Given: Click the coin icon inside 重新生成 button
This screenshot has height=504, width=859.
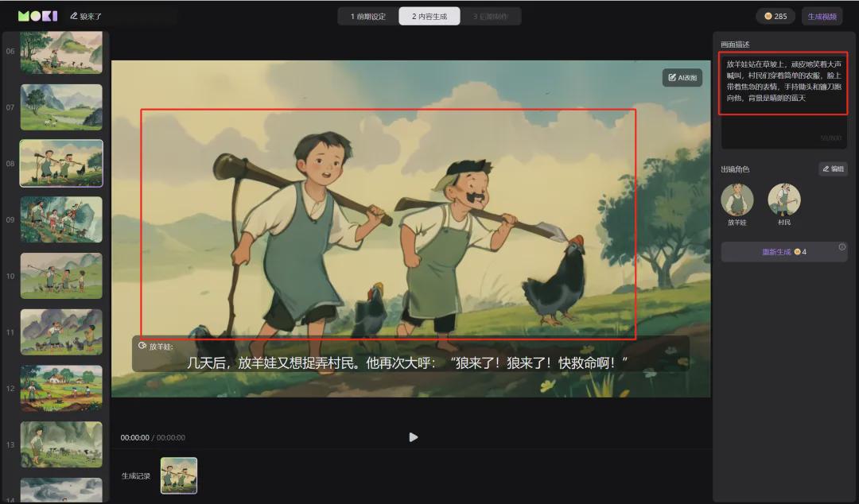Looking at the screenshot, I should click(x=798, y=251).
